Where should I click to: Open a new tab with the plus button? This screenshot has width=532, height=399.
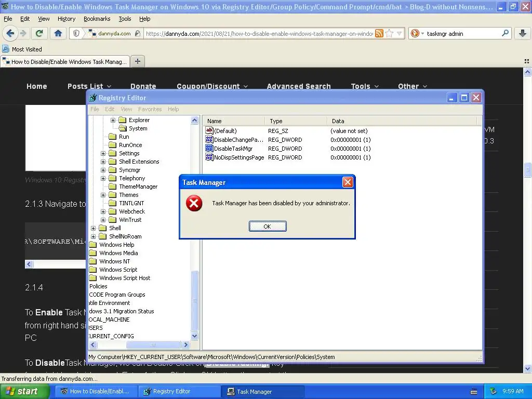pos(137,61)
